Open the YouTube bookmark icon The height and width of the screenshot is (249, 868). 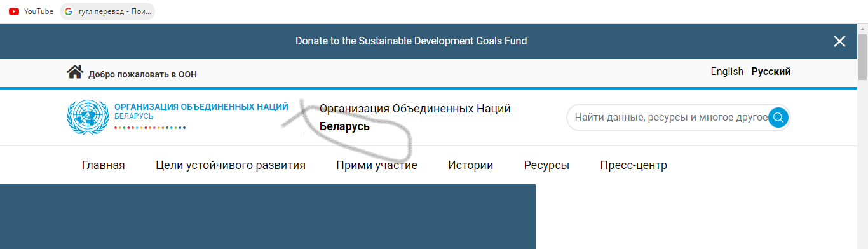coord(13,11)
